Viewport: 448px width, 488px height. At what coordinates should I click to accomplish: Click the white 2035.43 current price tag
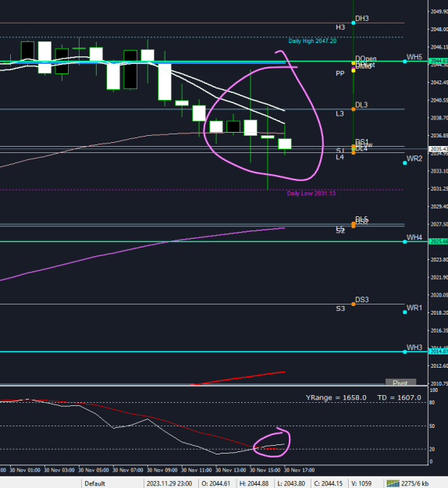439,149
